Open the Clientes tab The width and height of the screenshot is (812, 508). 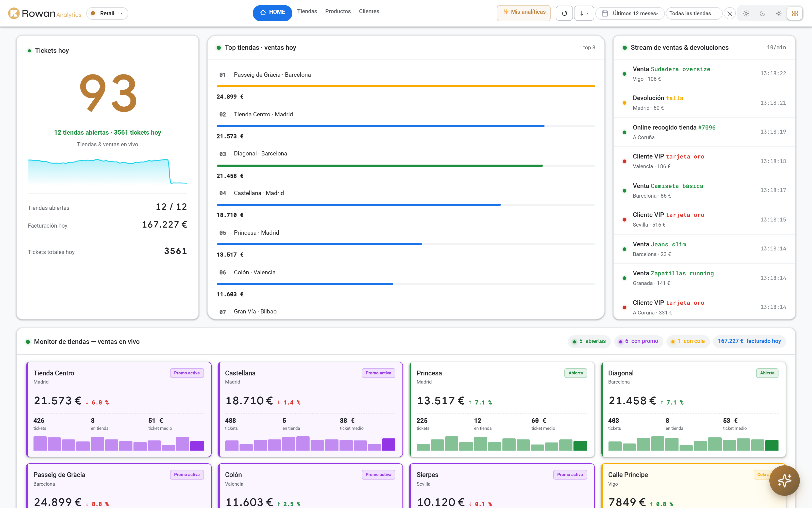369,11
